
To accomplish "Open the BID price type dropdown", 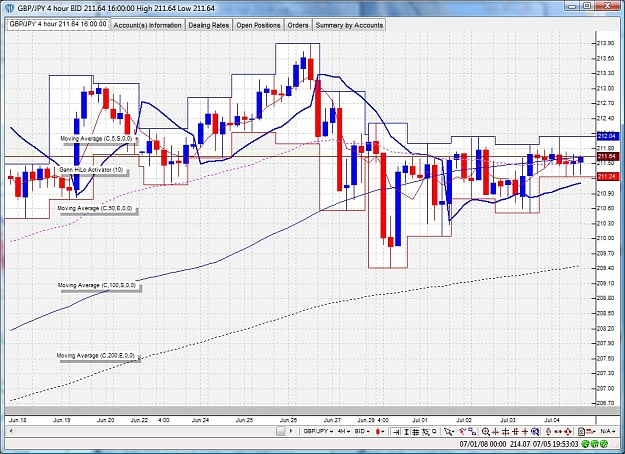I will coord(362,431).
